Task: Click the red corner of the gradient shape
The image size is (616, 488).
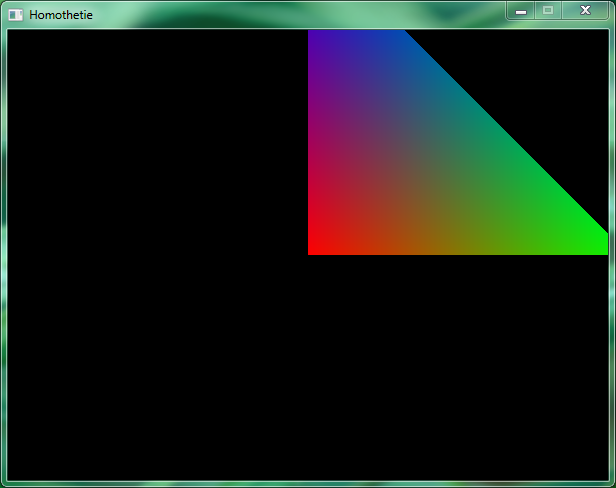Action: click(x=313, y=249)
